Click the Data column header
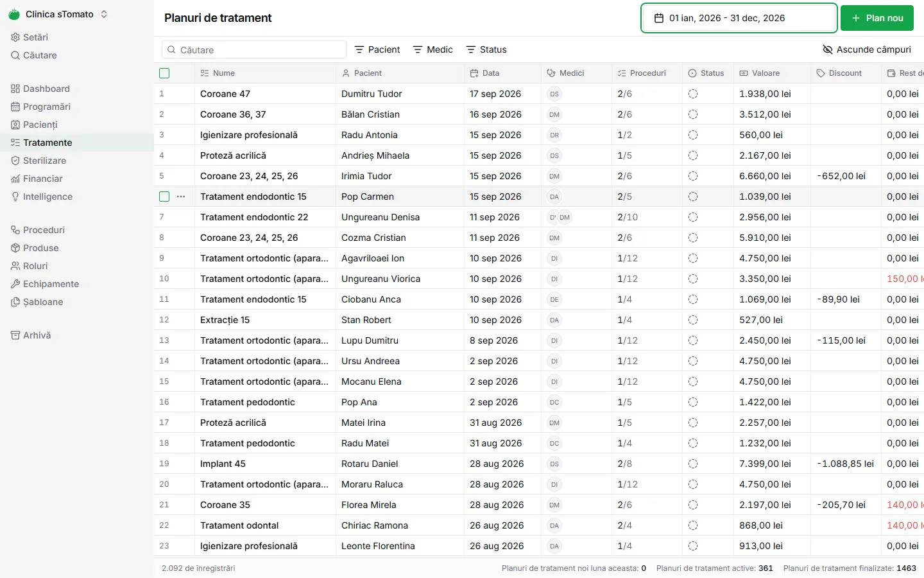Image resolution: width=924 pixels, height=578 pixels. 502,73
